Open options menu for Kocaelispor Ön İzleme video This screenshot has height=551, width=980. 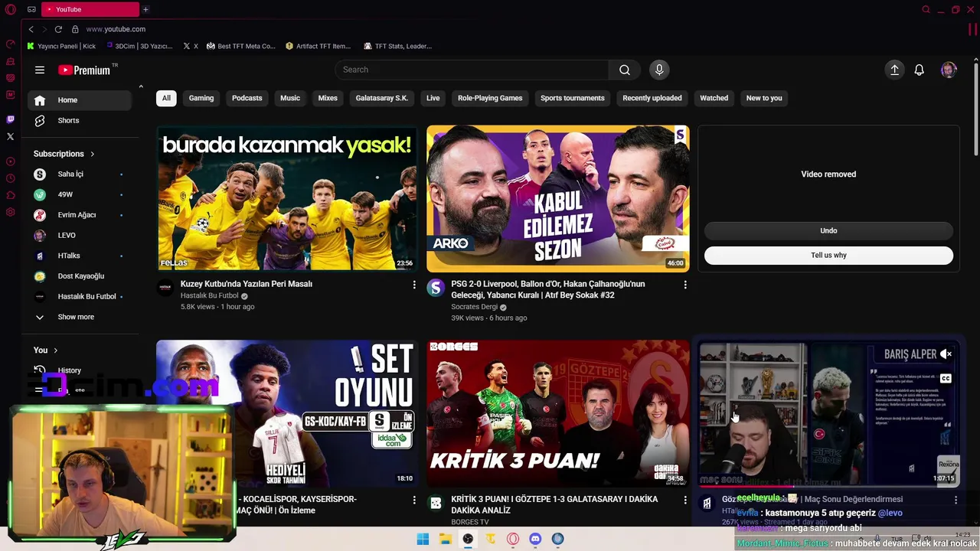click(x=414, y=500)
